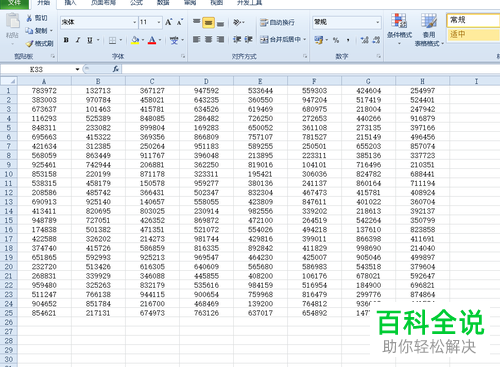Open the font size 11 dropdown

point(159,22)
